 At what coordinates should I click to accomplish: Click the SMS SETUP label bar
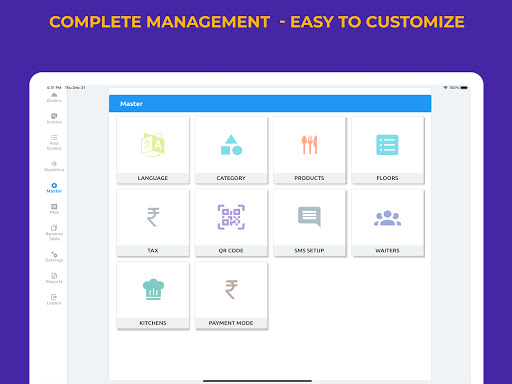tap(309, 250)
